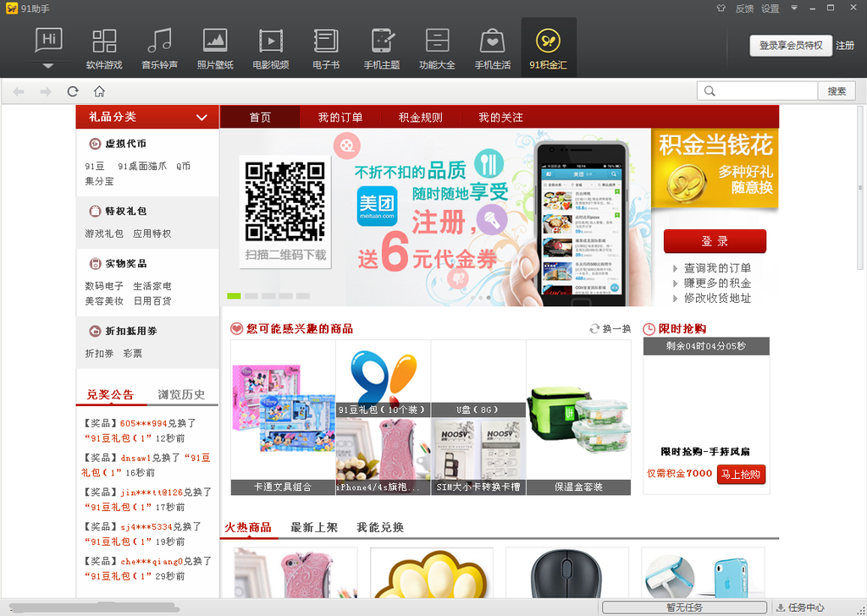Image resolution: width=867 pixels, height=616 pixels.
Task: Select the second banner slide indicator
Action: point(251,296)
